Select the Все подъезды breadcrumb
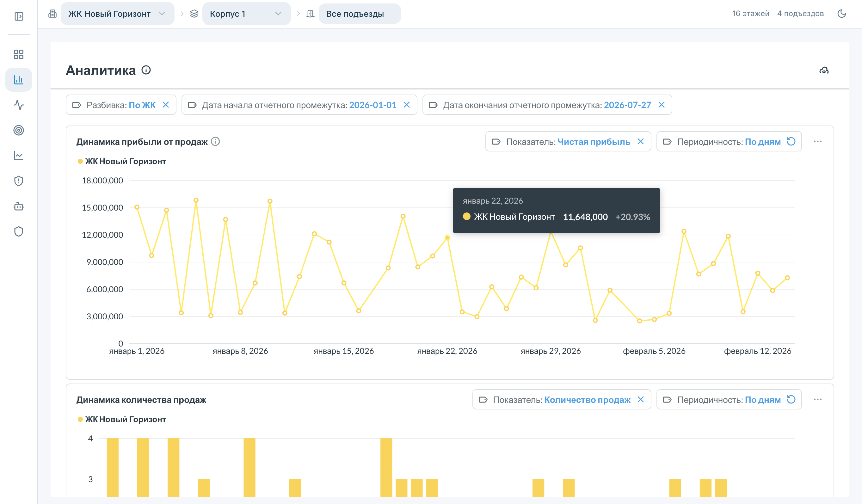 360,14
